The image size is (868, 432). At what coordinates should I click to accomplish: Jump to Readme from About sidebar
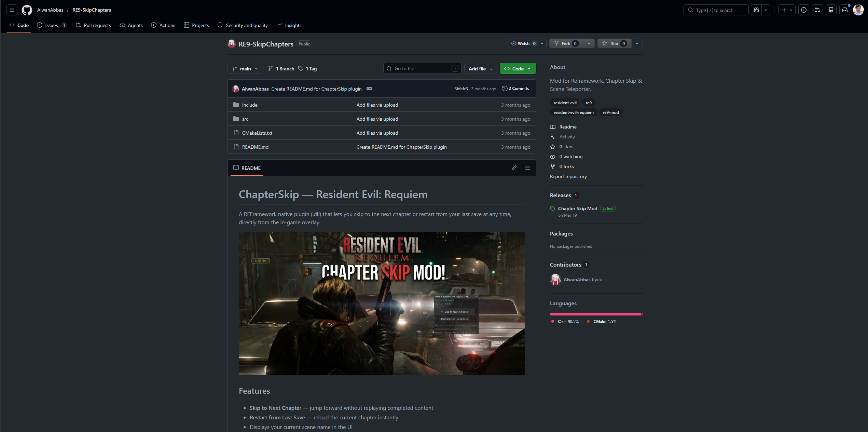coord(563,127)
